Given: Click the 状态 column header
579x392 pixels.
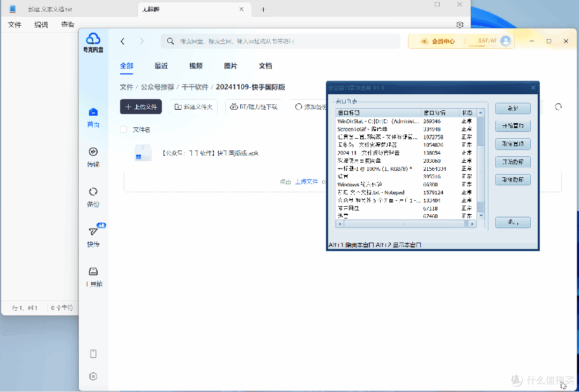Looking at the screenshot, I should pyautogui.click(x=468, y=113).
